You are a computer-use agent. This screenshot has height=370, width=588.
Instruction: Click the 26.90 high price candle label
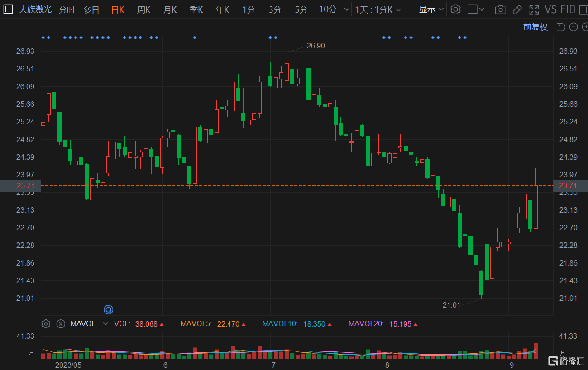coord(316,46)
